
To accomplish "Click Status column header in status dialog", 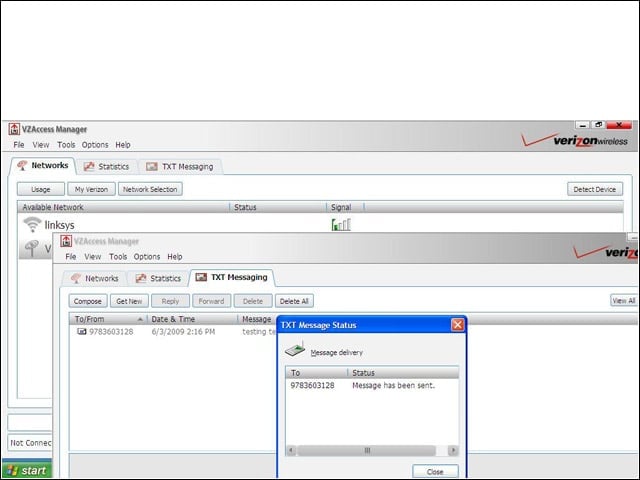I will coord(403,373).
